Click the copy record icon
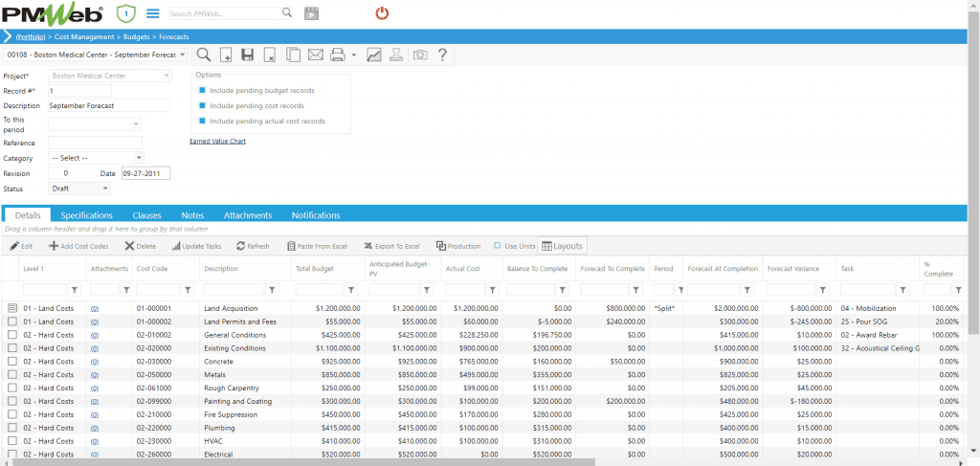980x466 pixels. point(293,55)
